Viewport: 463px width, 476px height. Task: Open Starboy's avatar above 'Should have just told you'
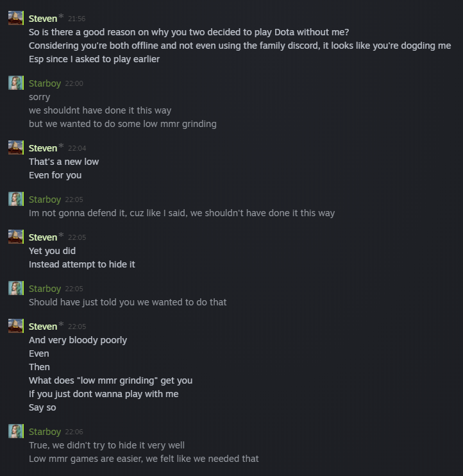tap(16, 288)
